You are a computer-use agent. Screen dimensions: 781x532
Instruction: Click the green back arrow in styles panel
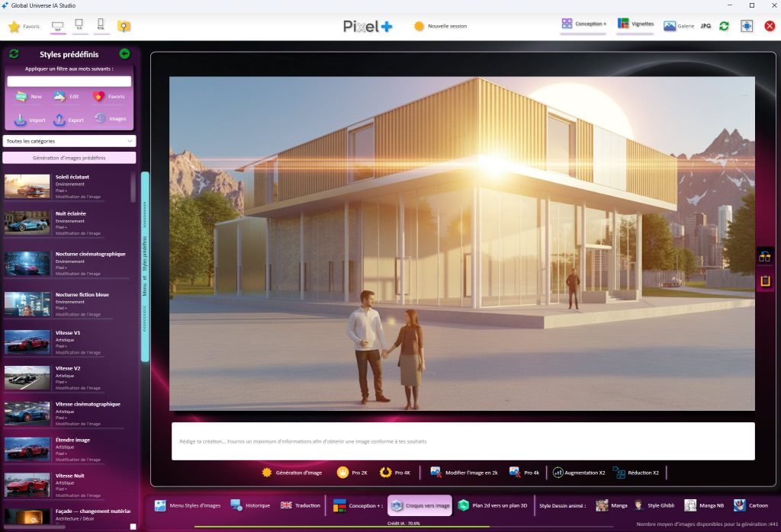click(x=124, y=54)
